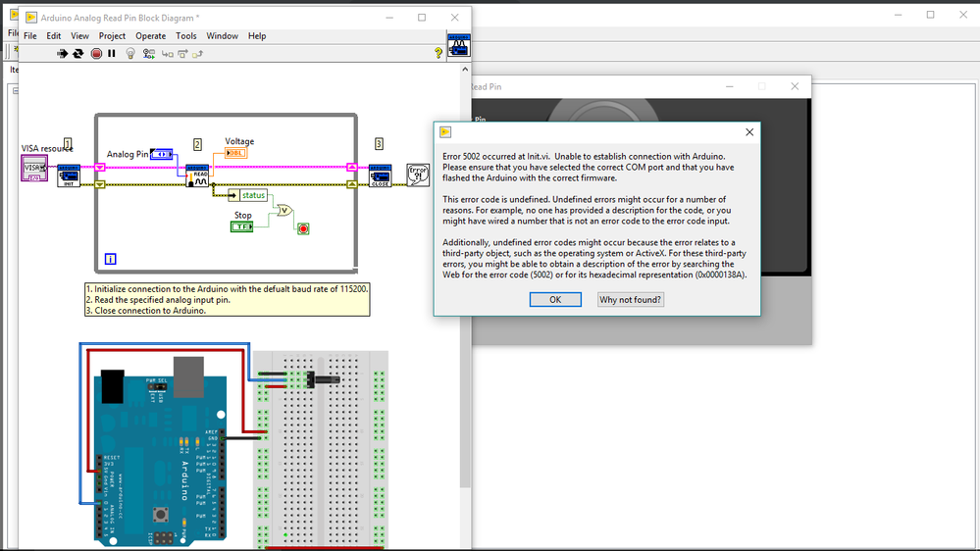Close the Error 5002 dialog
The image size is (980, 551).
(x=749, y=131)
